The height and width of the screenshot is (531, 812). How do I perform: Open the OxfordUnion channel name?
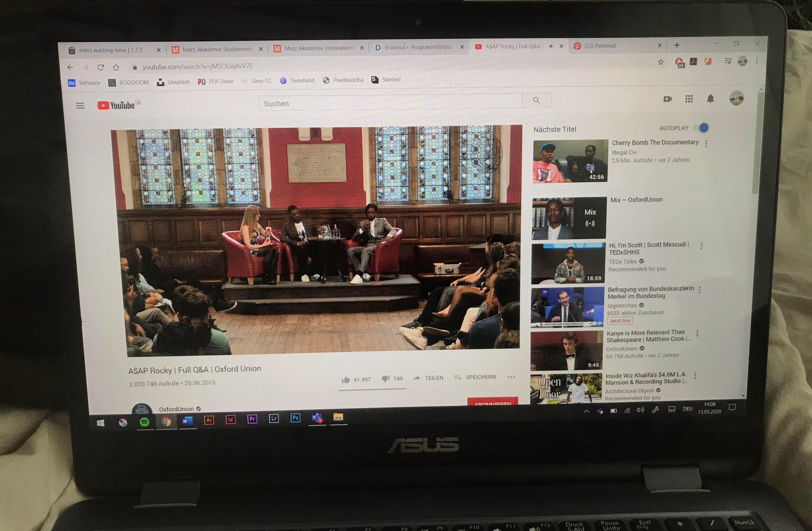click(176, 409)
